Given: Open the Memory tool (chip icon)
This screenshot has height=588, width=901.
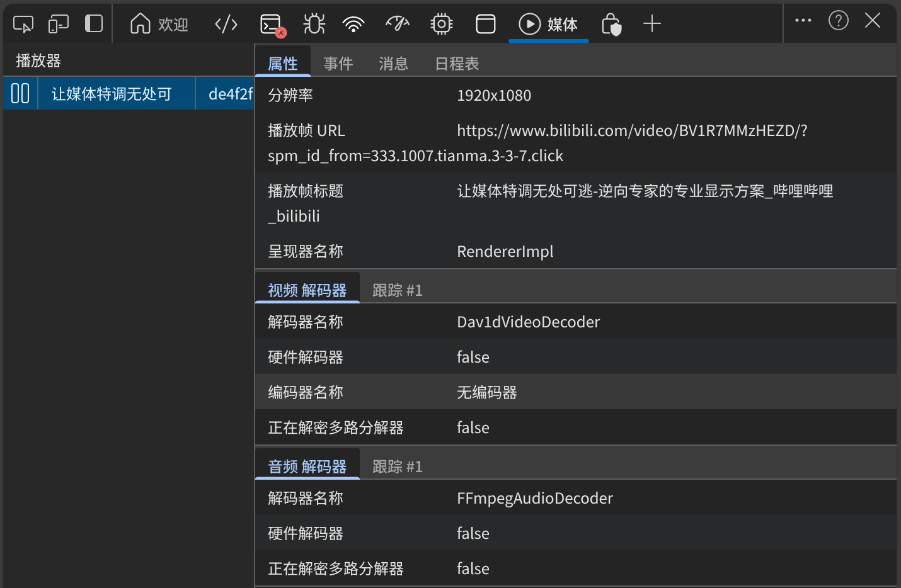Looking at the screenshot, I should coord(442,24).
